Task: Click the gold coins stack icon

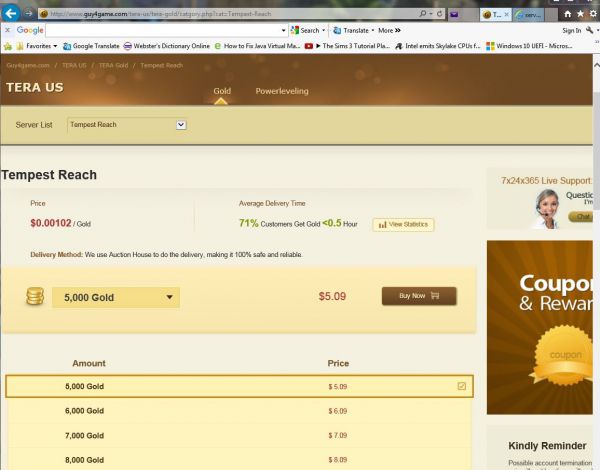Action: click(35, 296)
